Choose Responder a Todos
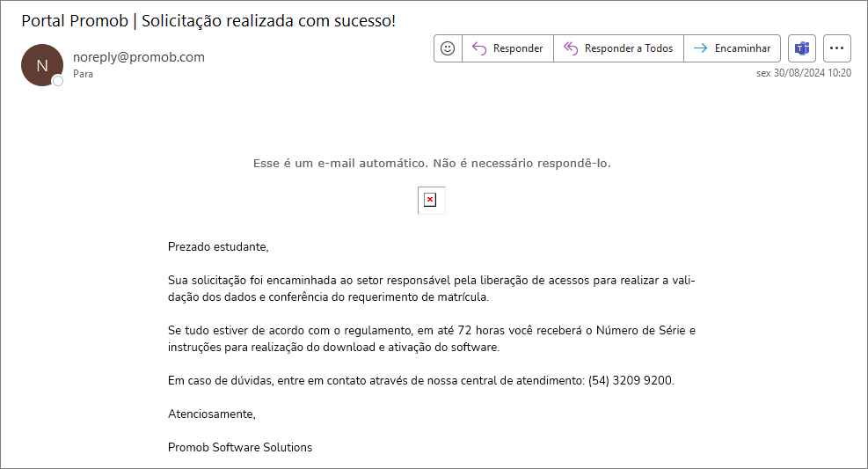This screenshot has width=868, height=469. (618, 48)
